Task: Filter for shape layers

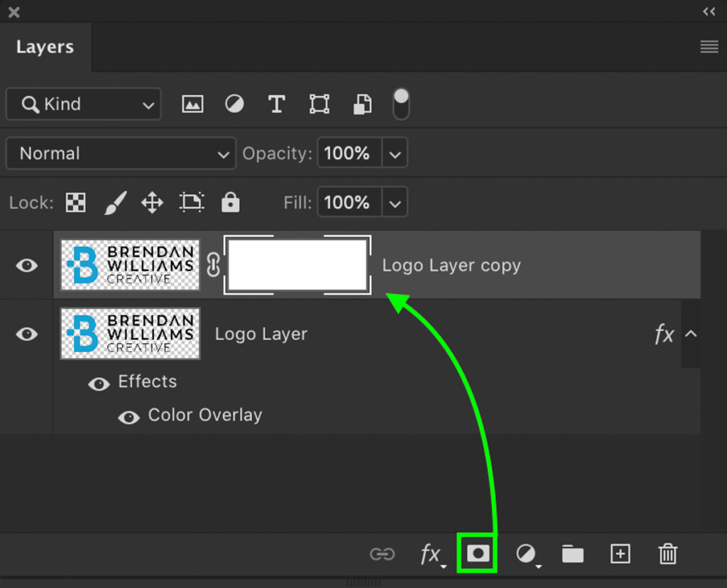Action: 319,104
